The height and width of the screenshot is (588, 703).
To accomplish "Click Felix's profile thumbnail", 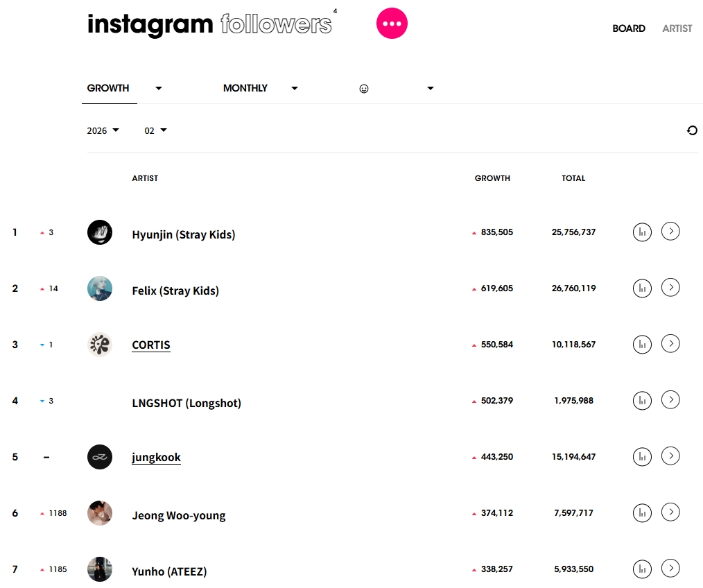I will tap(100, 288).
